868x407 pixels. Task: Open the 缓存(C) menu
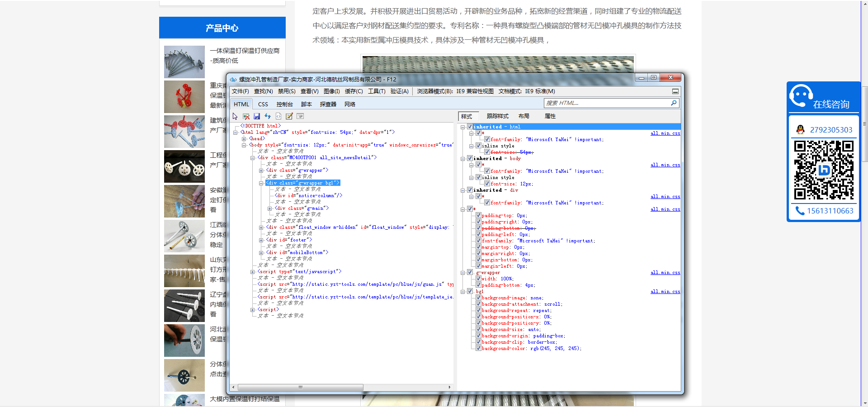354,91
